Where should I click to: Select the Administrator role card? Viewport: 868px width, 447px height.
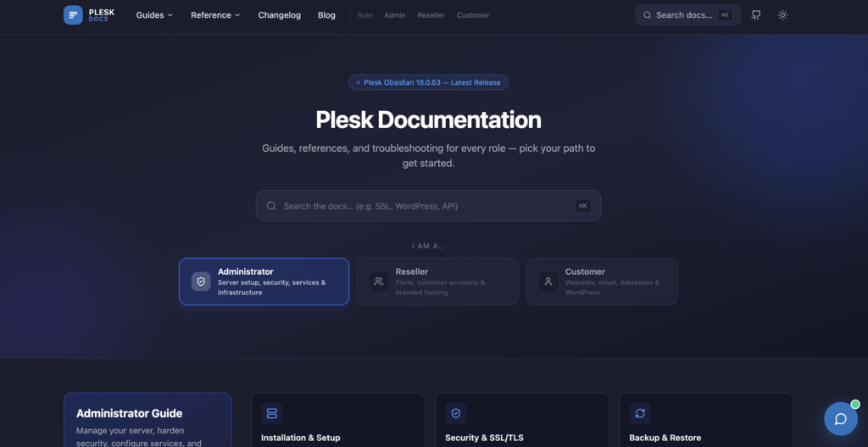pyautogui.click(x=264, y=281)
